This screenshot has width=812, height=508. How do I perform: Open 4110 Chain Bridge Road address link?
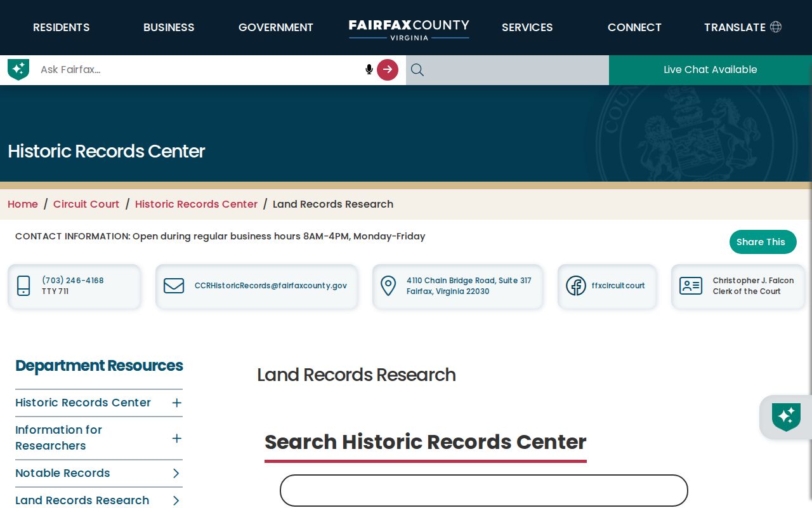tap(469, 286)
